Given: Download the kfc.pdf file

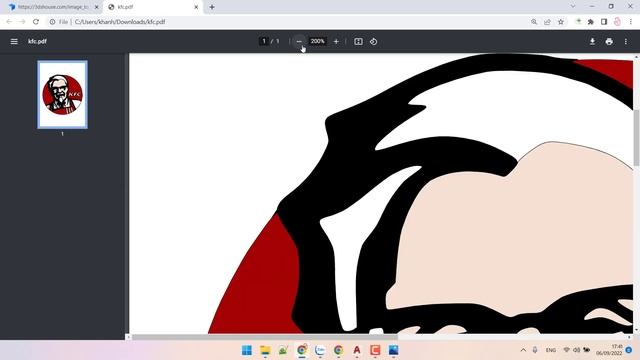Looking at the screenshot, I should pos(592,41).
